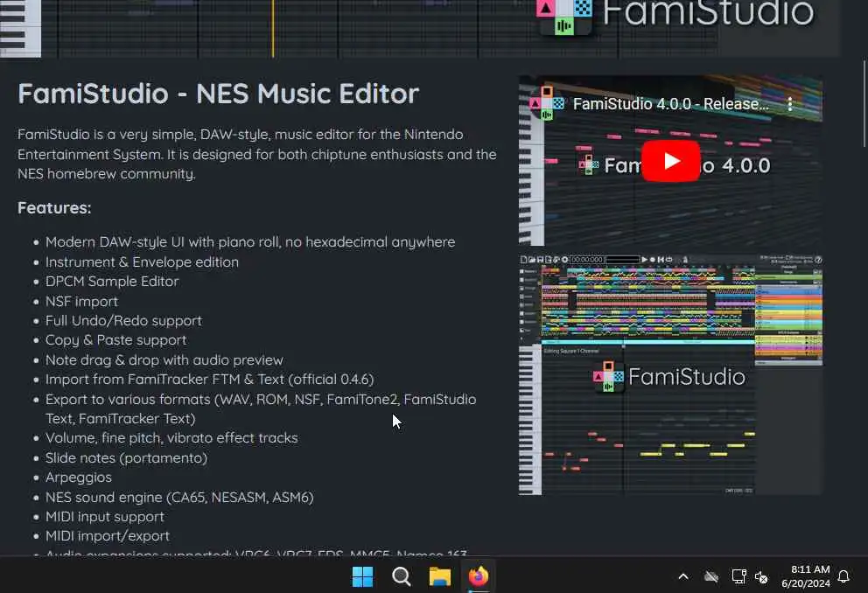Click the 'MIDI input support' item

pos(105,517)
